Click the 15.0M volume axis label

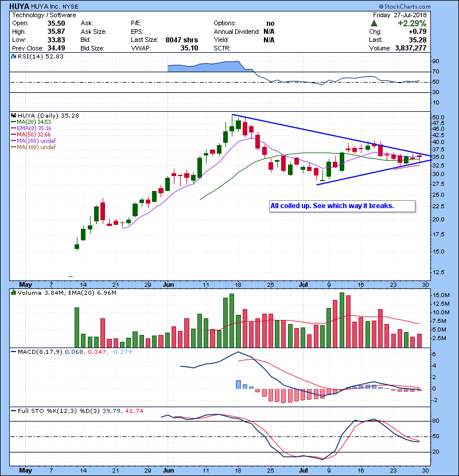441,295
